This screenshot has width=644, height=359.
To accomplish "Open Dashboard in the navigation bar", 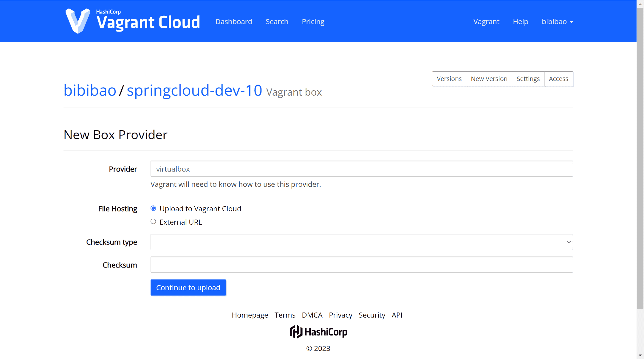I will point(234,21).
